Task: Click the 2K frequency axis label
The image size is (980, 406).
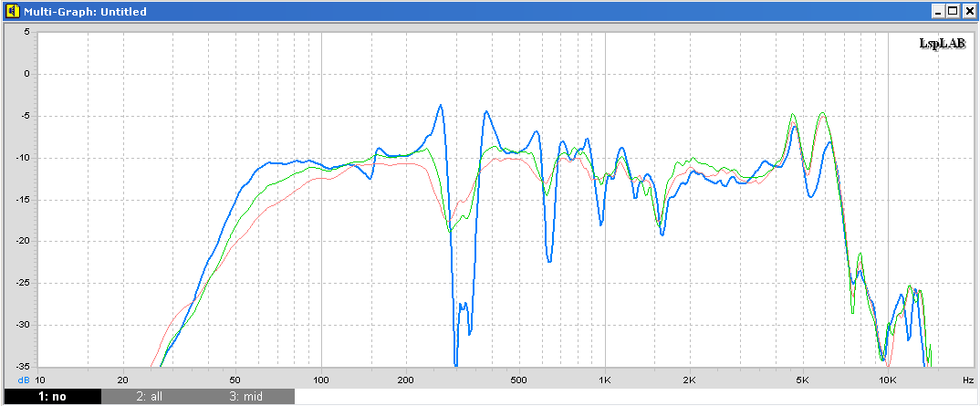Action: 690,380
